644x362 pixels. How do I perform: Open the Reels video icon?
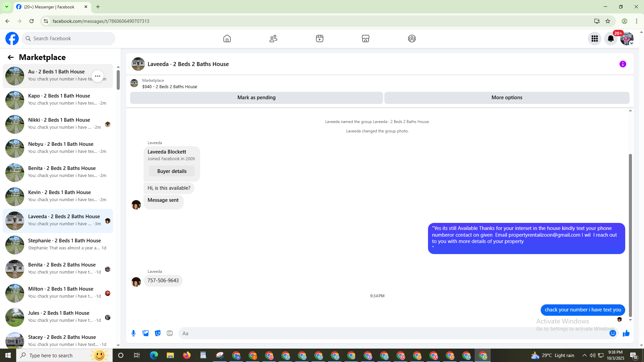(320, 39)
